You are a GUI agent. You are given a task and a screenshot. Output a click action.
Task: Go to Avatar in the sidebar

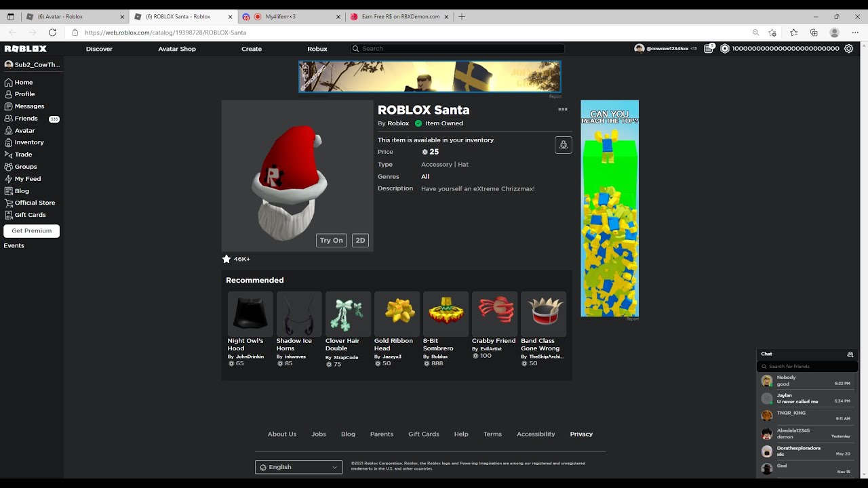click(20, 131)
